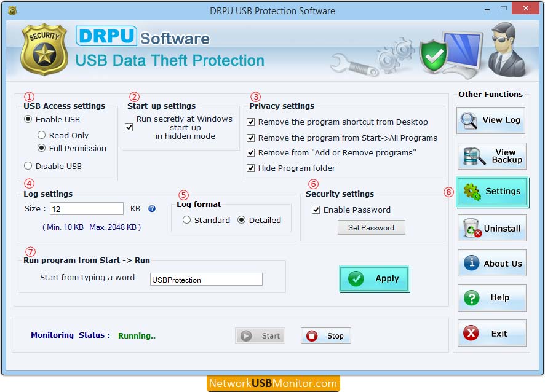
Task: Choose Standard log format
Action: pos(186,220)
